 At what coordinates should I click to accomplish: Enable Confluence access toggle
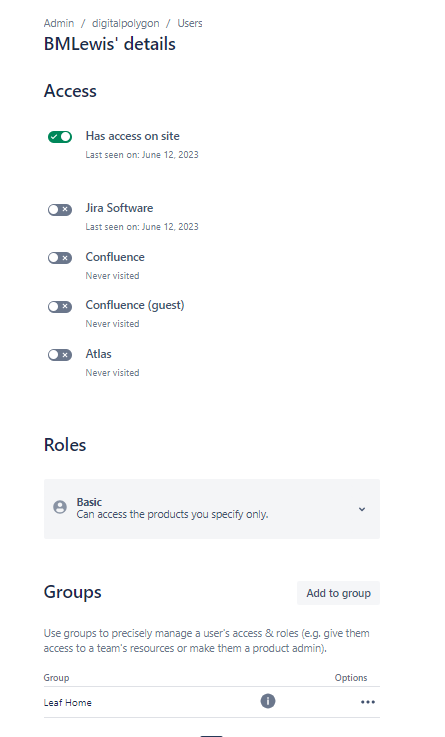[x=60, y=258]
